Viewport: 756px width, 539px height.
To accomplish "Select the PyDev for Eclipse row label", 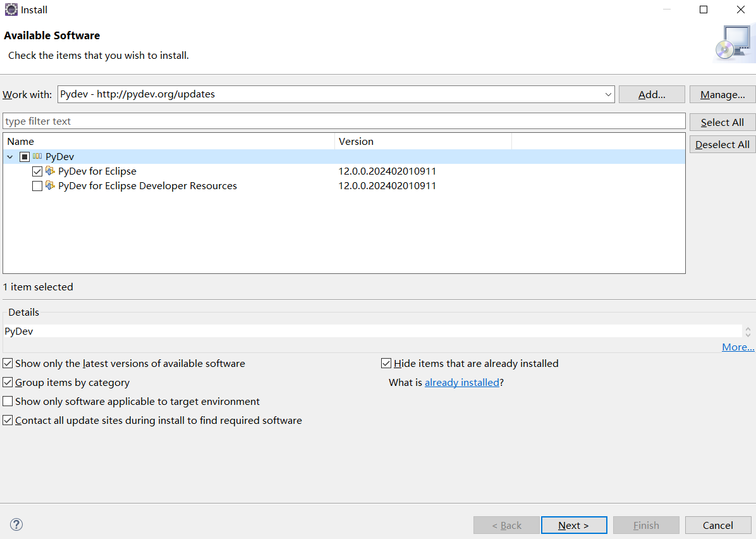I will (97, 171).
